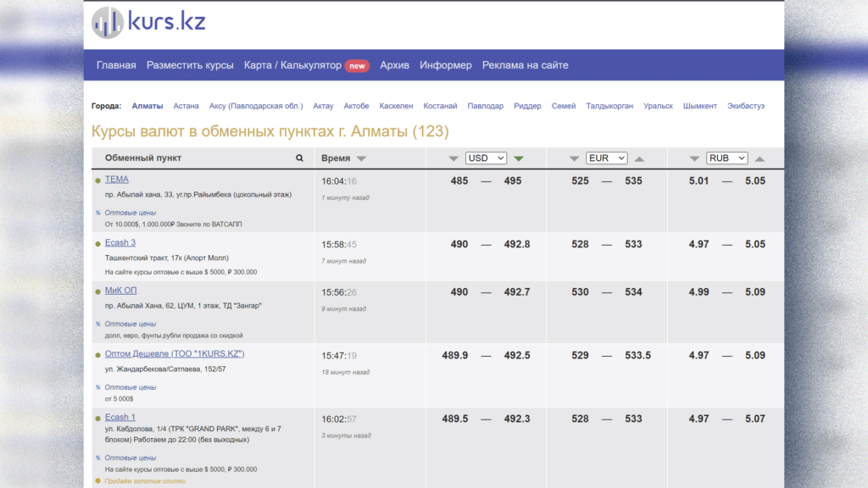This screenshot has width=868, height=488.
Task: Click the Время column header label
Action: point(336,158)
